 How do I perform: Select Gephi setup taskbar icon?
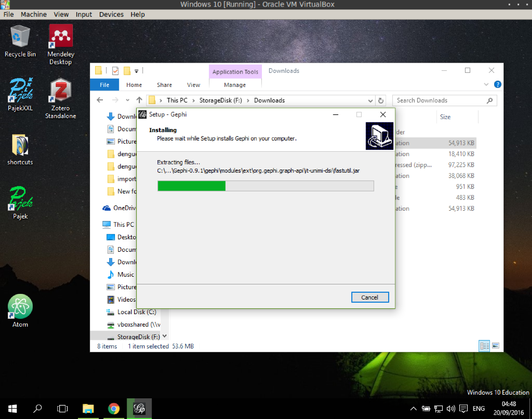click(x=139, y=408)
